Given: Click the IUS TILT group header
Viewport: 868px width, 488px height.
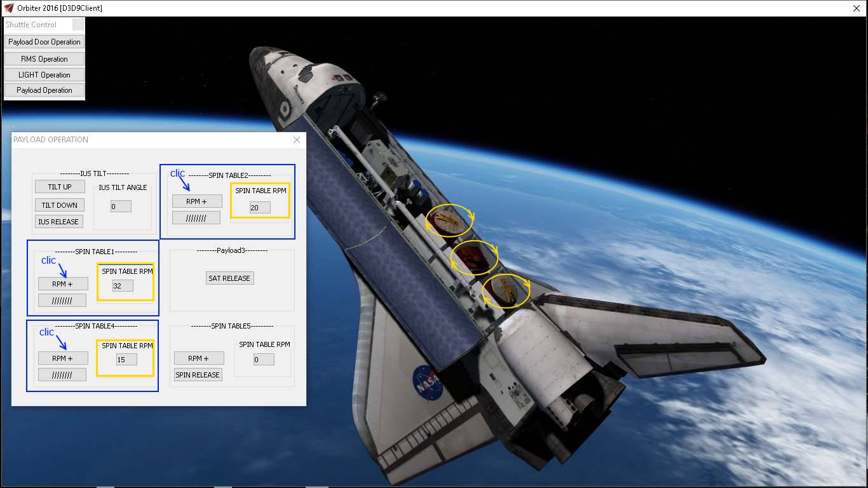Looking at the screenshot, I should click(95, 173).
